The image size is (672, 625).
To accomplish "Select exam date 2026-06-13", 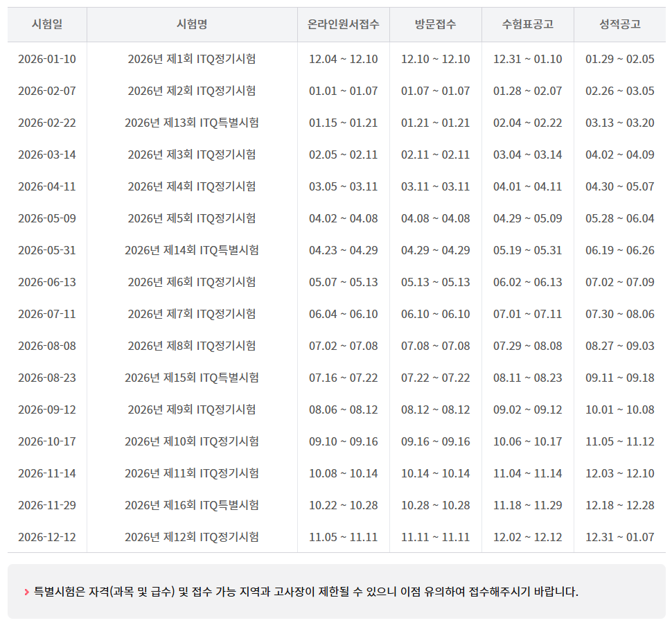I will pyautogui.click(x=47, y=282).
